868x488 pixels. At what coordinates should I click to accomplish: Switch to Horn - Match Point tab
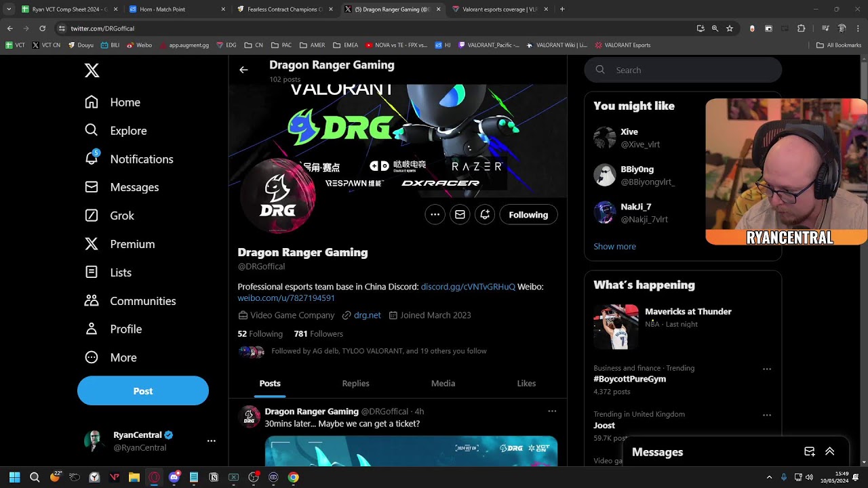178,9
